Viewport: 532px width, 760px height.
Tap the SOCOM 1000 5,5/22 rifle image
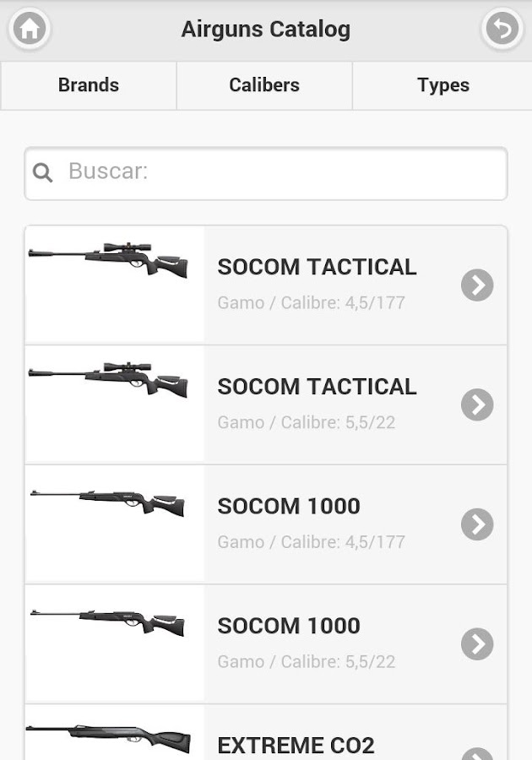coord(110,622)
